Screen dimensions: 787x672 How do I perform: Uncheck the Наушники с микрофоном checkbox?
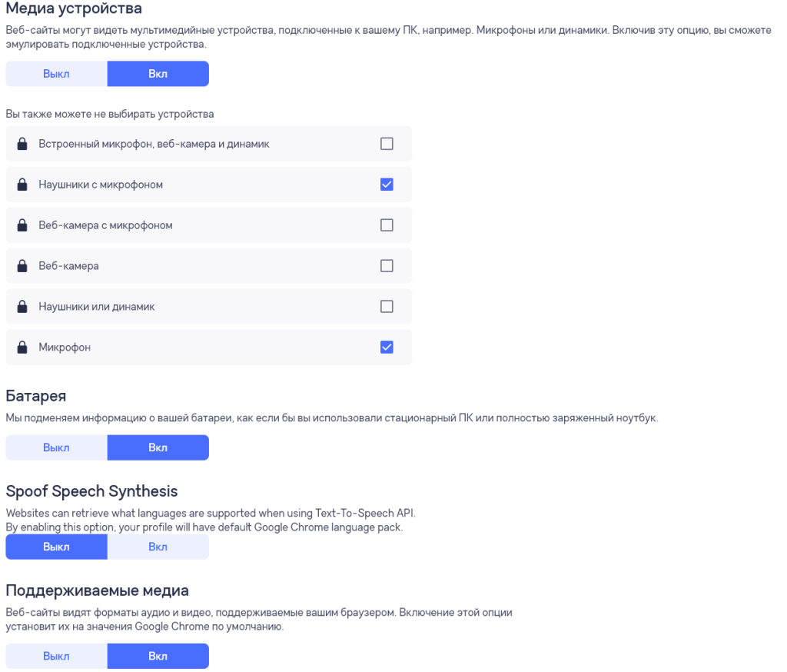[x=387, y=185]
